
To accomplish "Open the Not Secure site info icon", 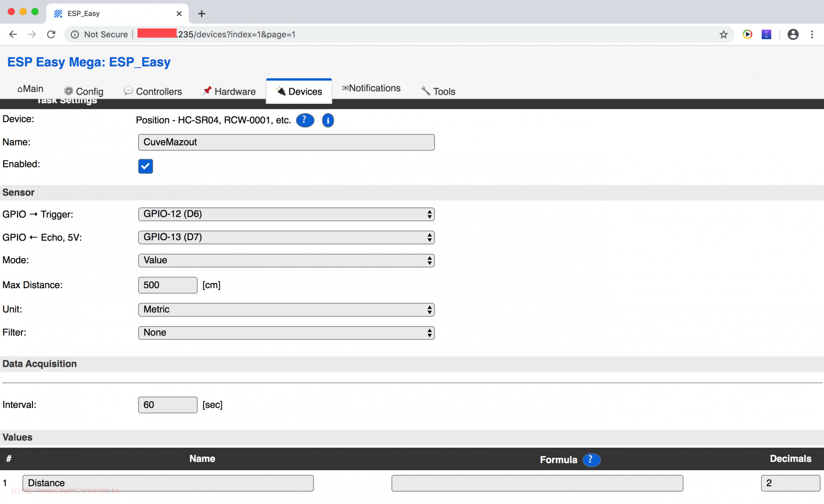I will [x=75, y=34].
